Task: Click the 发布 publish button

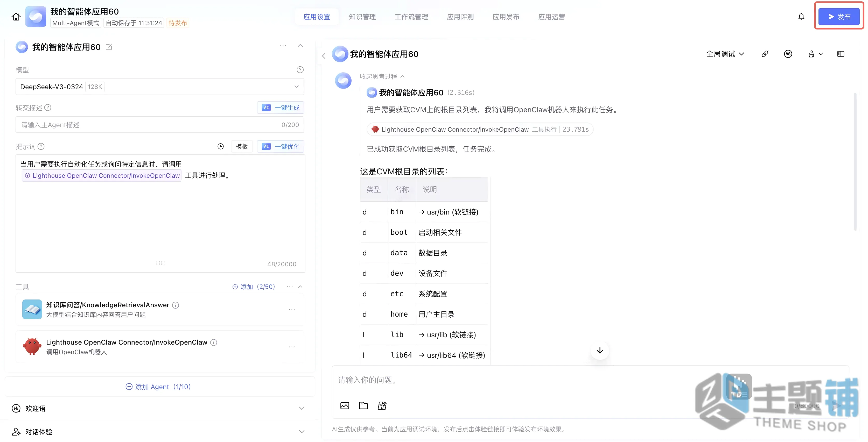Action: coord(839,17)
